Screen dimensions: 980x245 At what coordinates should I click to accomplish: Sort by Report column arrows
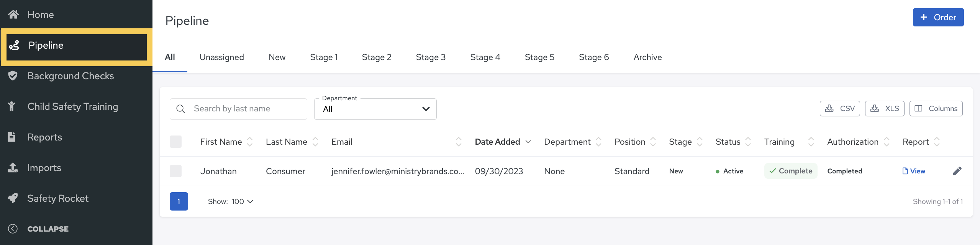tap(937, 142)
